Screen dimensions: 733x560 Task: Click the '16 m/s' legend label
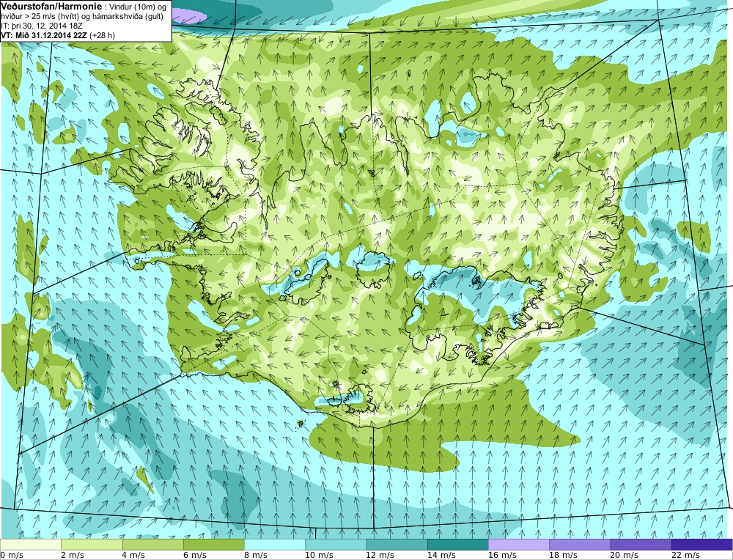pos(501,555)
